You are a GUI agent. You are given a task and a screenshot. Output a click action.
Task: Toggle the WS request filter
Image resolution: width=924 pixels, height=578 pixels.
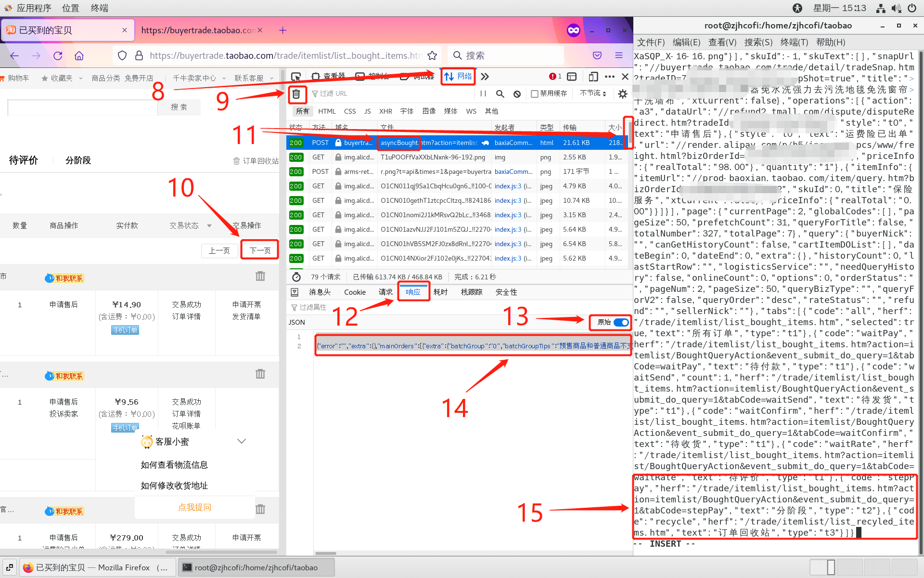coord(471,111)
